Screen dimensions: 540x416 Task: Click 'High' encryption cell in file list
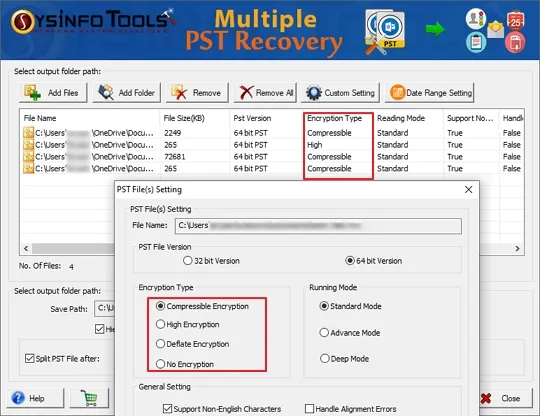pos(315,145)
